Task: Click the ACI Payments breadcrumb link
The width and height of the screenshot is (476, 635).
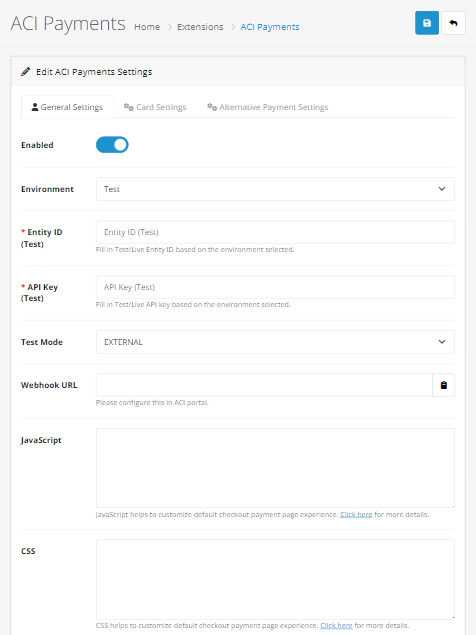Action: pyautogui.click(x=270, y=27)
